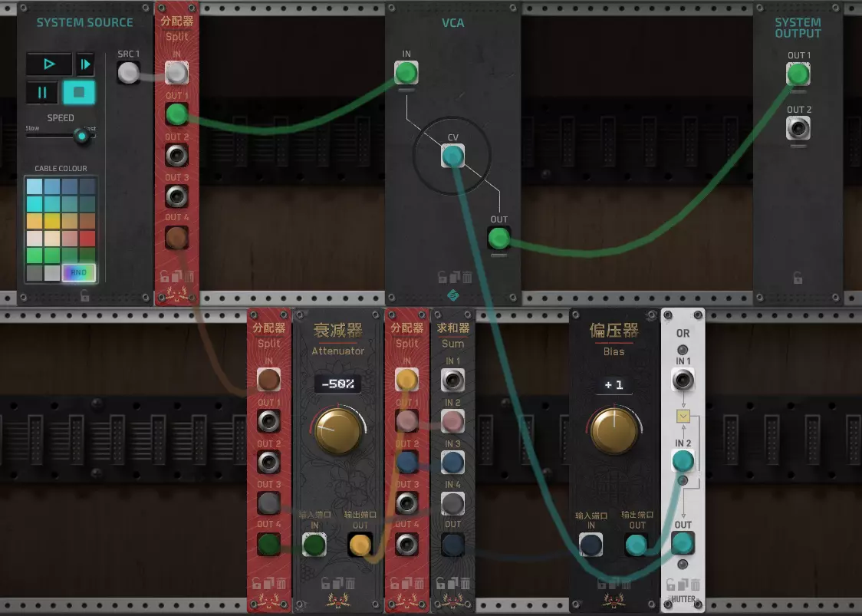Viewport: 862px width, 616px height.
Task: Choose the dark grey cable colour
Action: (x=35, y=273)
